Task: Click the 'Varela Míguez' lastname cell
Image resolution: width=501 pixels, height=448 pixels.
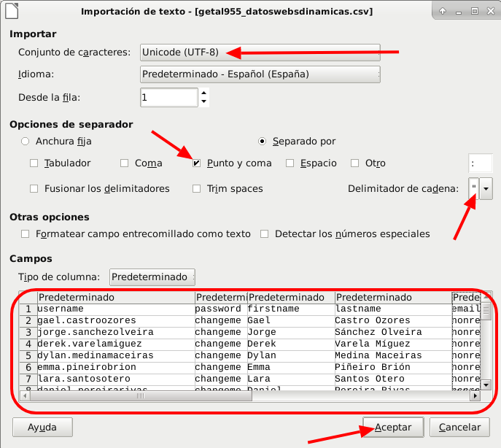Action: (x=393, y=344)
